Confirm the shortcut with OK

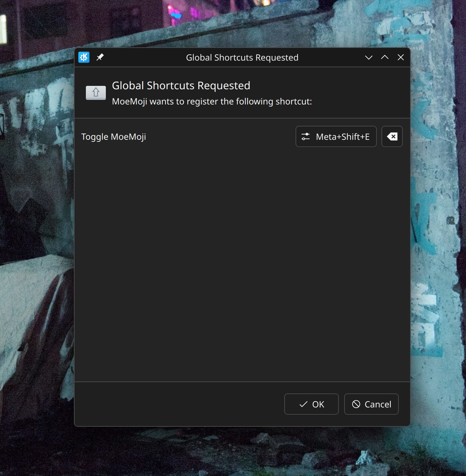coord(312,404)
